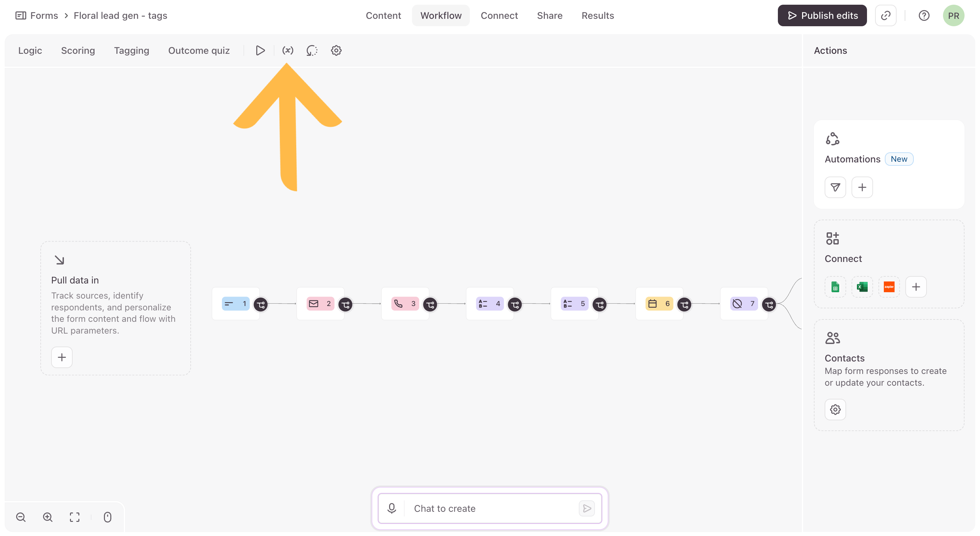Add a new automation with plus
The height and width of the screenshot is (536, 980).
pos(862,187)
